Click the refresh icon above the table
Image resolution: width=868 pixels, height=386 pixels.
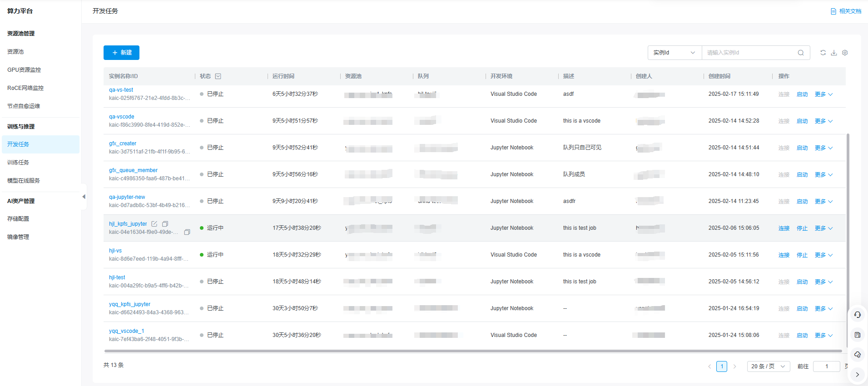(x=823, y=53)
